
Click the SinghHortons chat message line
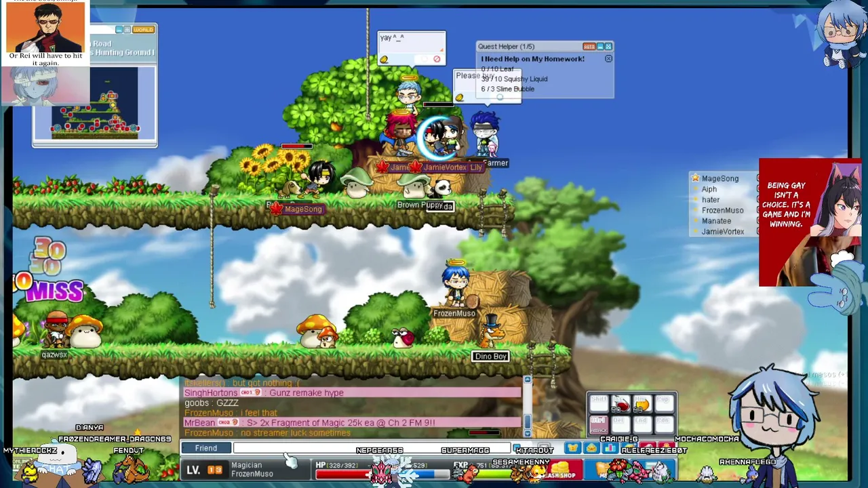tap(353, 393)
